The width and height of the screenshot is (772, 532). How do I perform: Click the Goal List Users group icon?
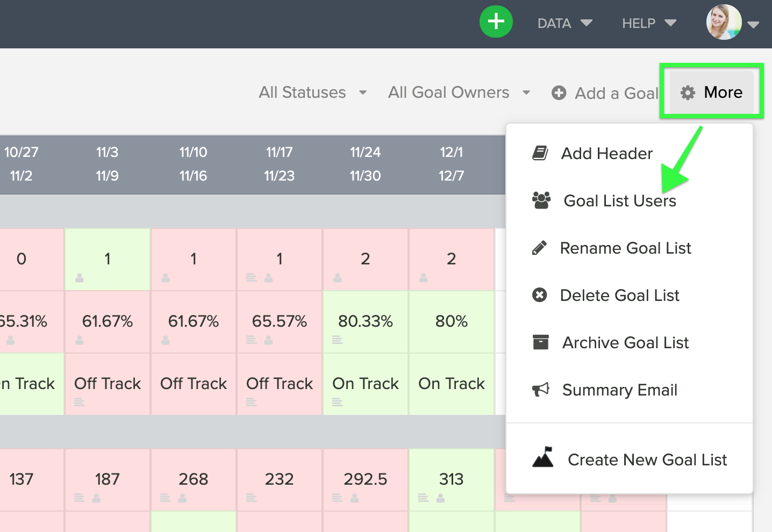click(x=541, y=200)
